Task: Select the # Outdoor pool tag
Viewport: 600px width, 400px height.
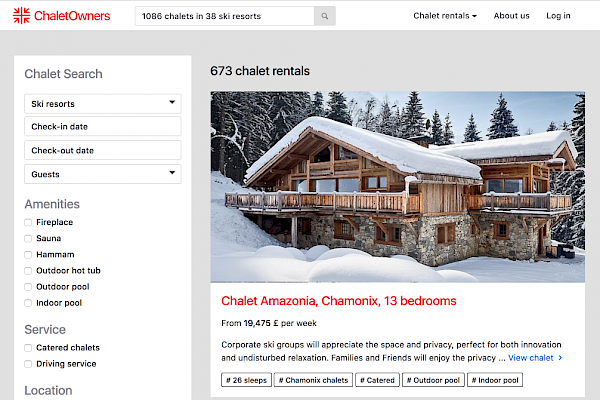Action: [432, 380]
